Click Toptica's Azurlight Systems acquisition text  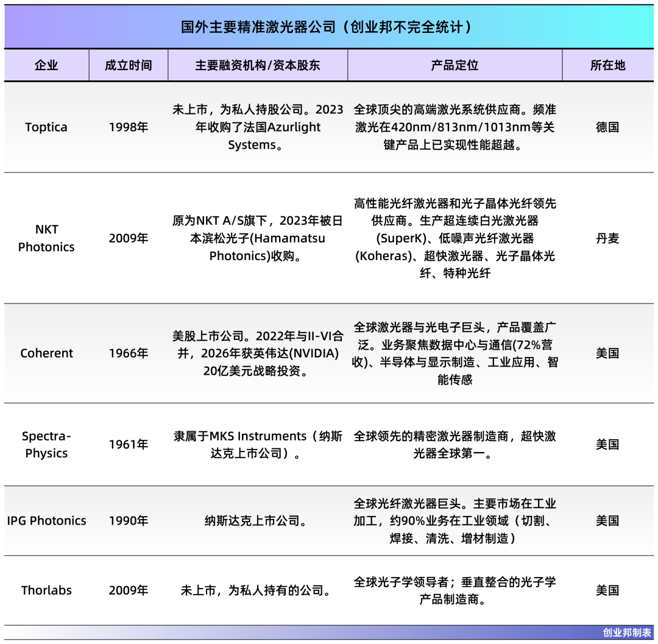tap(258, 127)
